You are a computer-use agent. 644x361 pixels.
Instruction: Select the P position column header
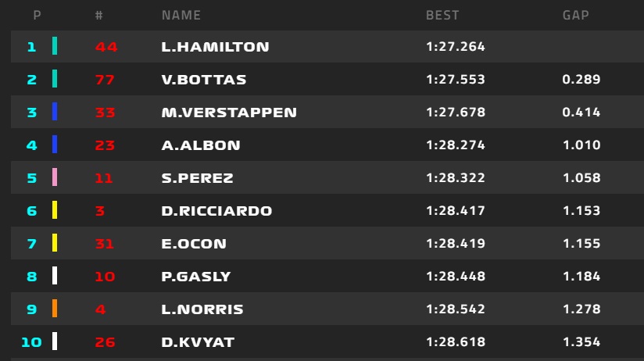pyautogui.click(x=37, y=15)
